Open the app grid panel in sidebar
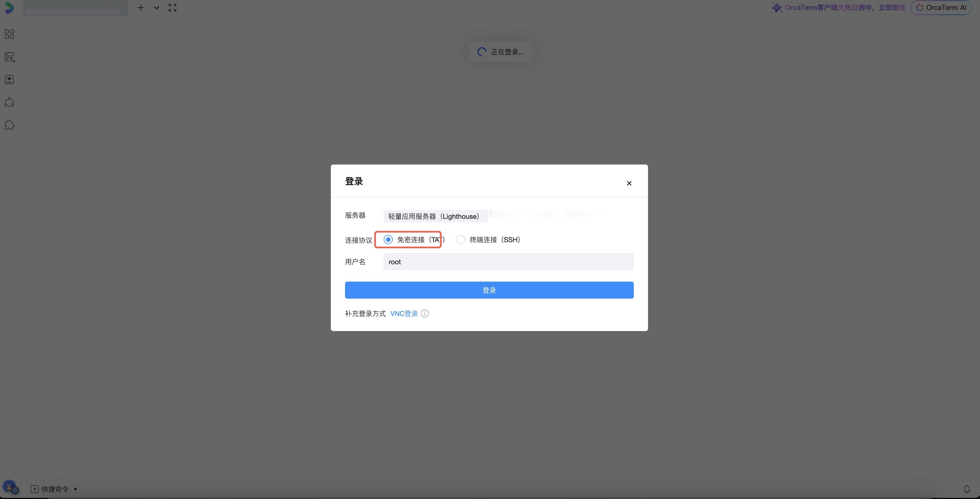Image resolution: width=980 pixels, height=499 pixels. tap(9, 34)
